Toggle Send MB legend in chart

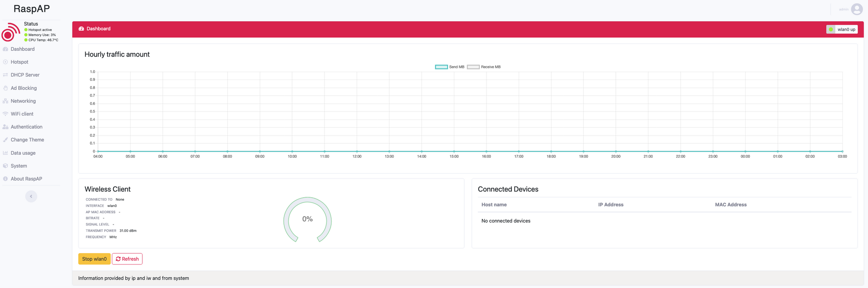coord(450,67)
